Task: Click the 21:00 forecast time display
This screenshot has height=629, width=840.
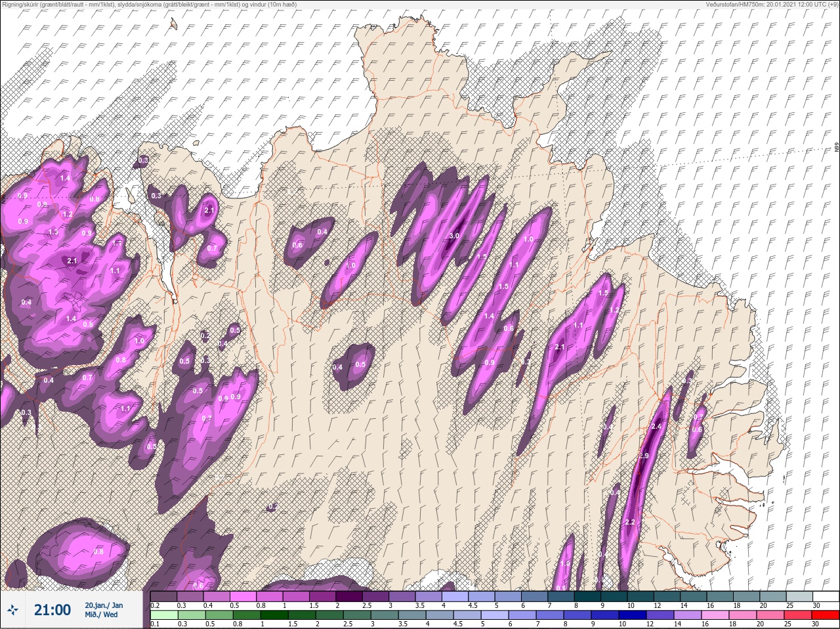Action: tap(52, 610)
